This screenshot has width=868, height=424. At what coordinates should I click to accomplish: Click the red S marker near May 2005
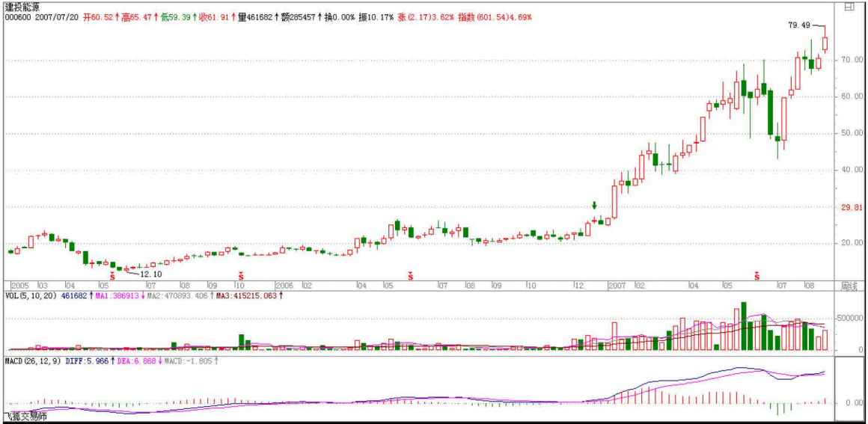(112, 276)
